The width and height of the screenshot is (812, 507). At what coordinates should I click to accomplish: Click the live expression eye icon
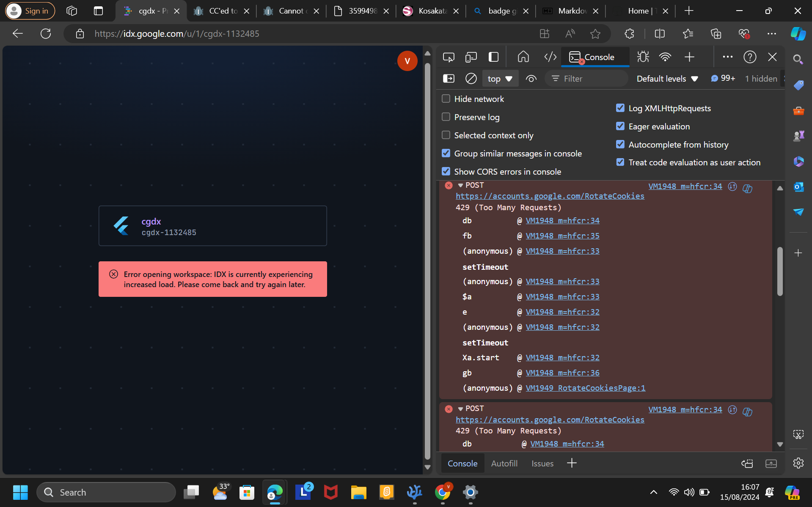pyautogui.click(x=531, y=79)
